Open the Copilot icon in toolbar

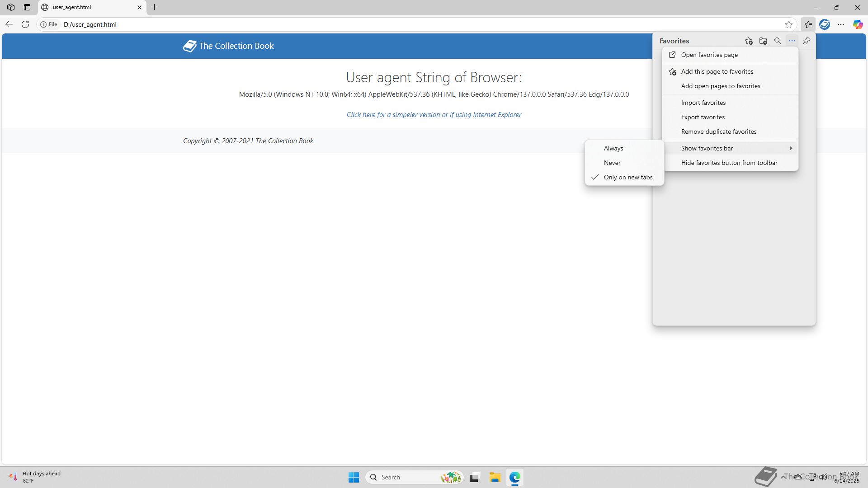coord(858,24)
